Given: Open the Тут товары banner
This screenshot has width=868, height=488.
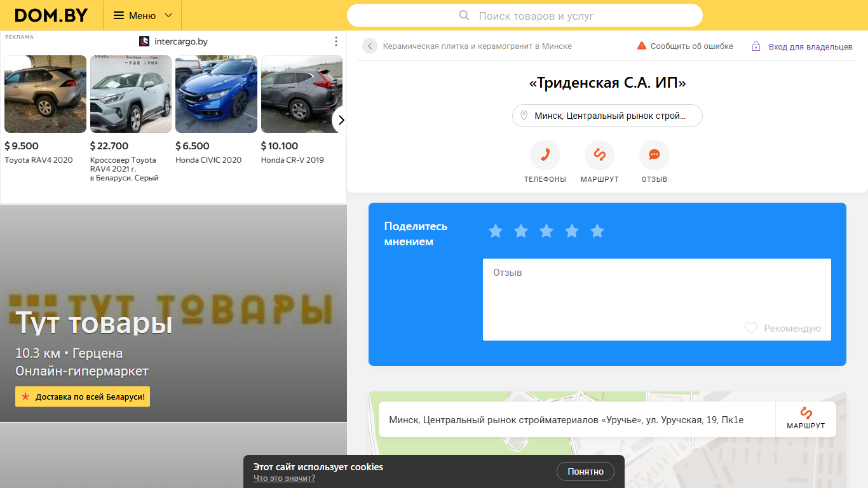Looking at the screenshot, I should (x=173, y=313).
